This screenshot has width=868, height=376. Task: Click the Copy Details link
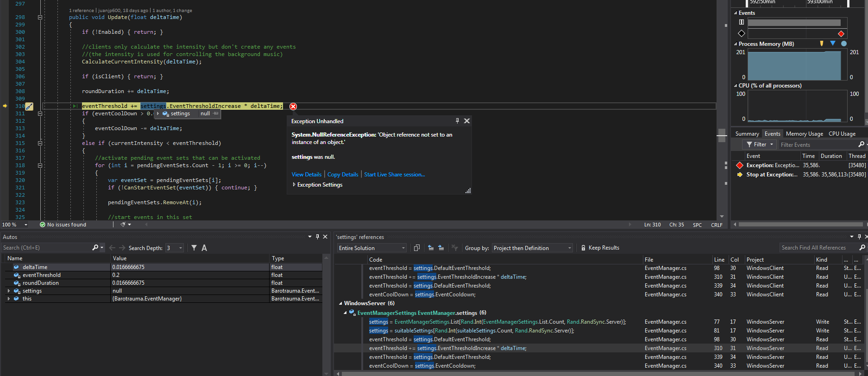pyautogui.click(x=343, y=175)
